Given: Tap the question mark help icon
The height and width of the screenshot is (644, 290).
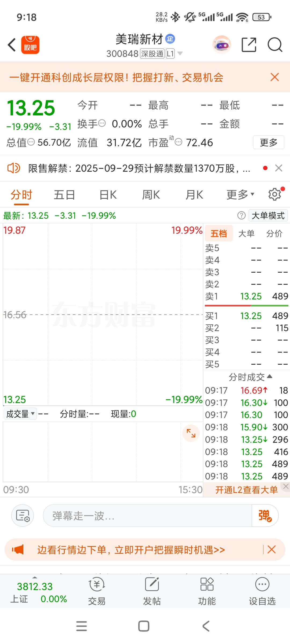Looking at the screenshot, I should tap(241, 215).
